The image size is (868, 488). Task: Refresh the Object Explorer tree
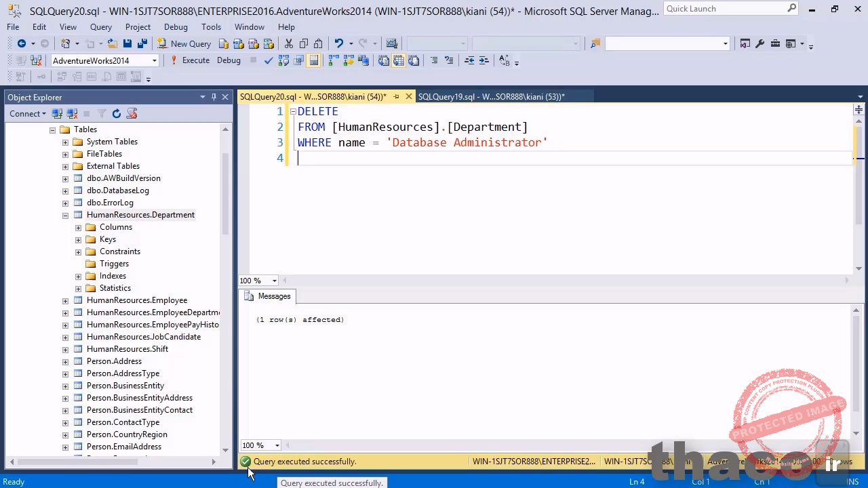click(x=117, y=114)
